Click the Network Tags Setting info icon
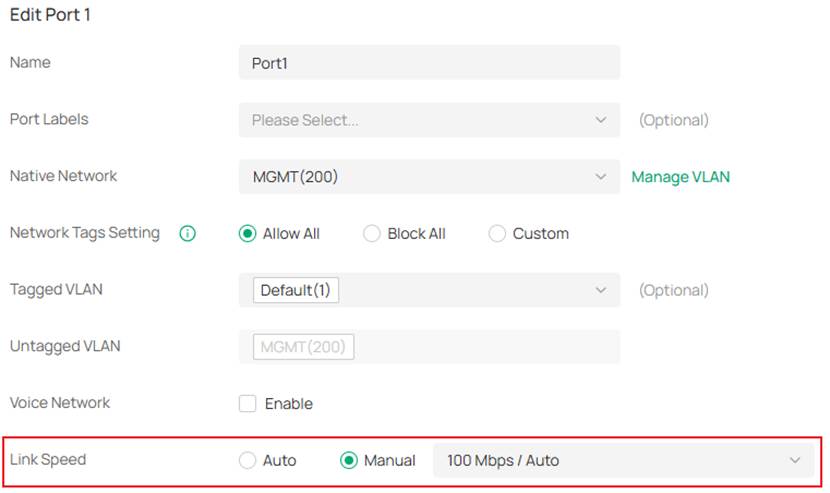Image resolution: width=830 pixels, height=493 pixels. [x=187, y=233]
